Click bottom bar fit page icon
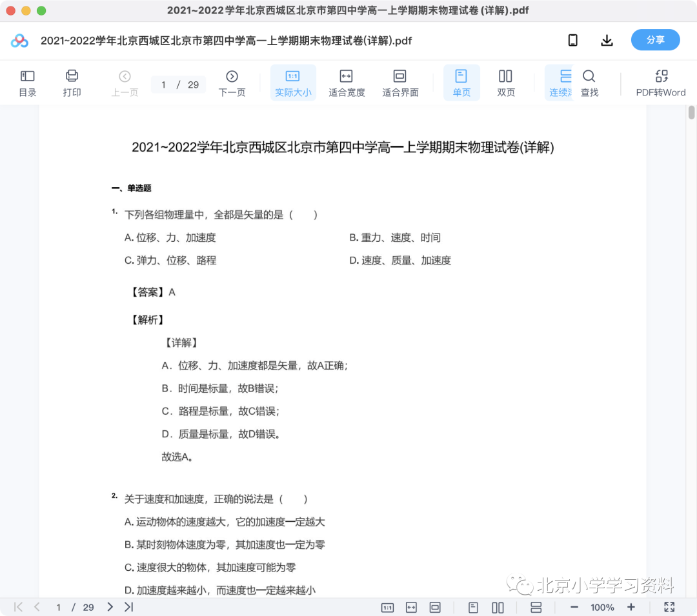Viewport: 697px width, 616px height. [x=435, y=608]
